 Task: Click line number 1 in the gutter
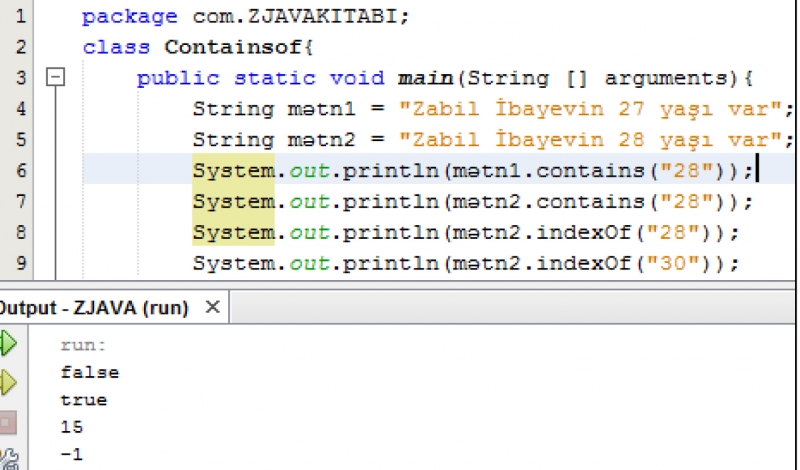pyautogui.click(x=22, y=17)
